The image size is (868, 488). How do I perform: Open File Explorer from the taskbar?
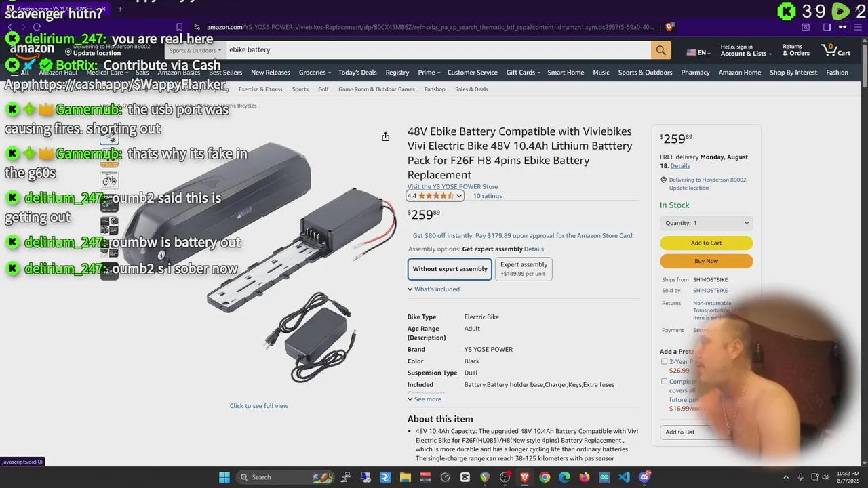coord(406,477)
